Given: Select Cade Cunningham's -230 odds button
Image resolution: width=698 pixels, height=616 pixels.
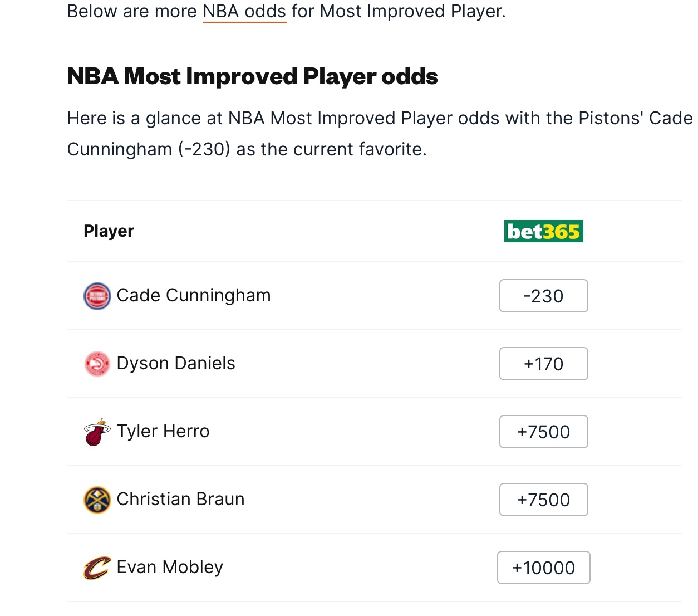Looking at the screenshot, I should coord(544,296).
